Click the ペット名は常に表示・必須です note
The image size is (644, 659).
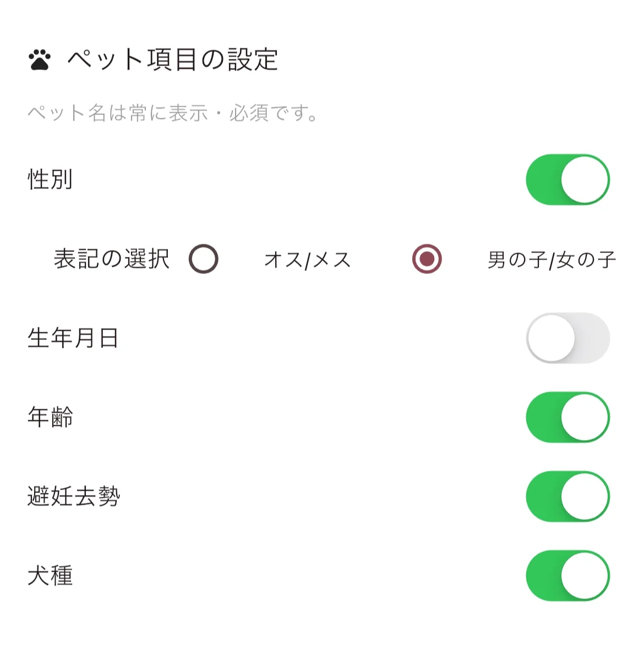click(x=173, y=113)
